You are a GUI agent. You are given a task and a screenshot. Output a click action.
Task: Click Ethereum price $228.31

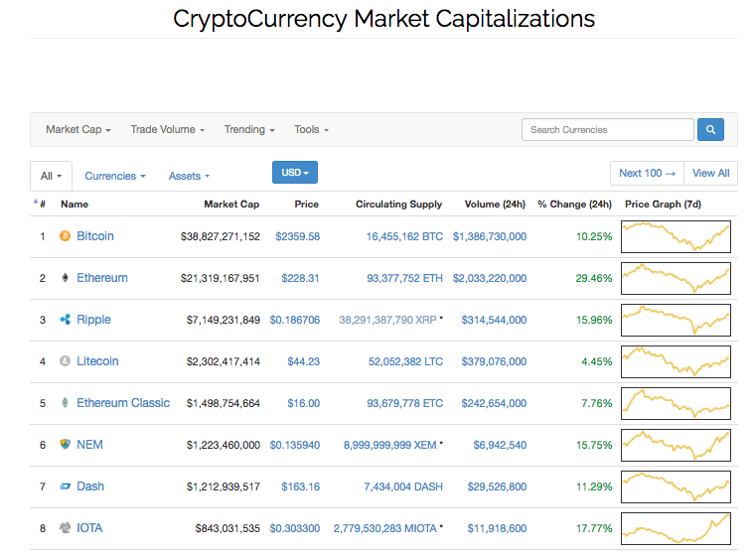click(x=300, y=278)
